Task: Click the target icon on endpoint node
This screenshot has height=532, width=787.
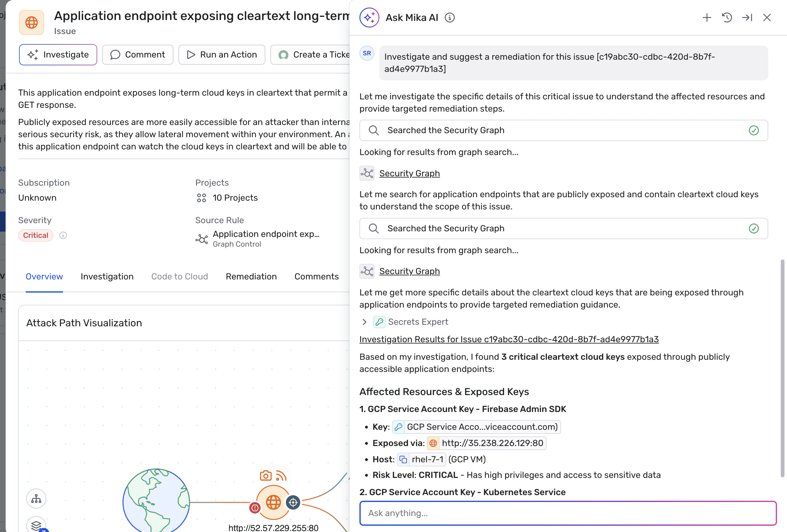Action: pos(293,503)
